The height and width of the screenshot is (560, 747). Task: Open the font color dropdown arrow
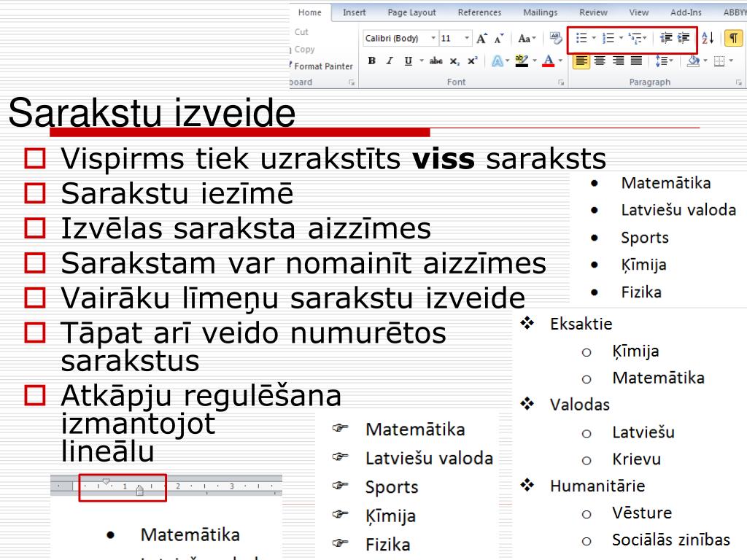click(560, 61)
